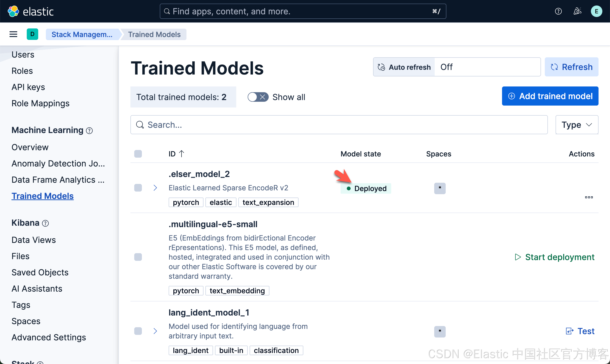Click the Add trained model button

coord(550,96)
